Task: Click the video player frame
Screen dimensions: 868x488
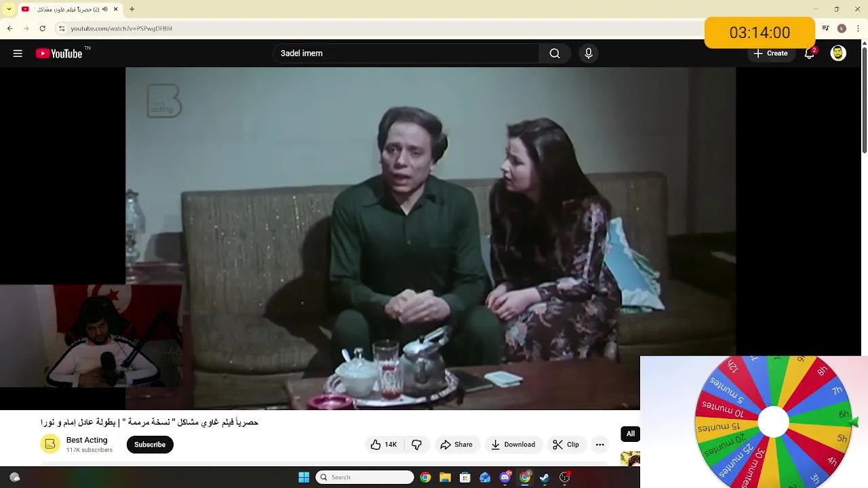Action: pyautogui.click(x=430, y=238)
